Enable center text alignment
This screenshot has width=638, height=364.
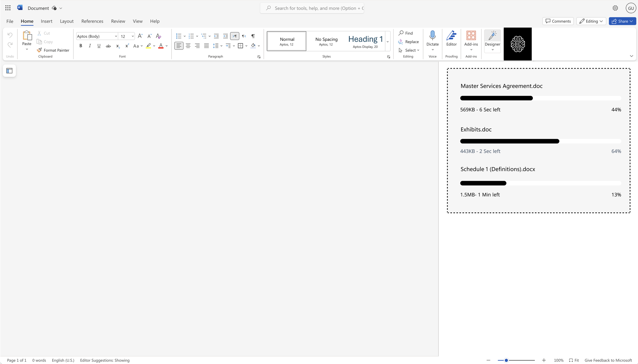click(x=188, y=46)
